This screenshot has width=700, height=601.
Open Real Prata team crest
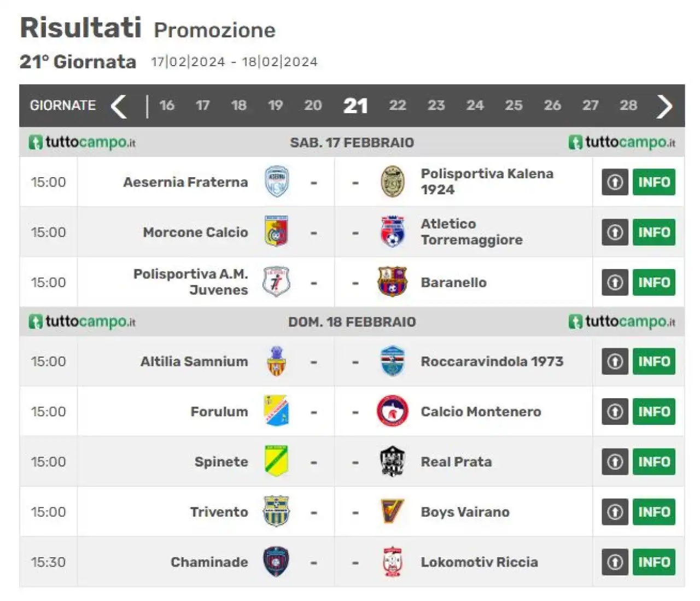(392, 462)
